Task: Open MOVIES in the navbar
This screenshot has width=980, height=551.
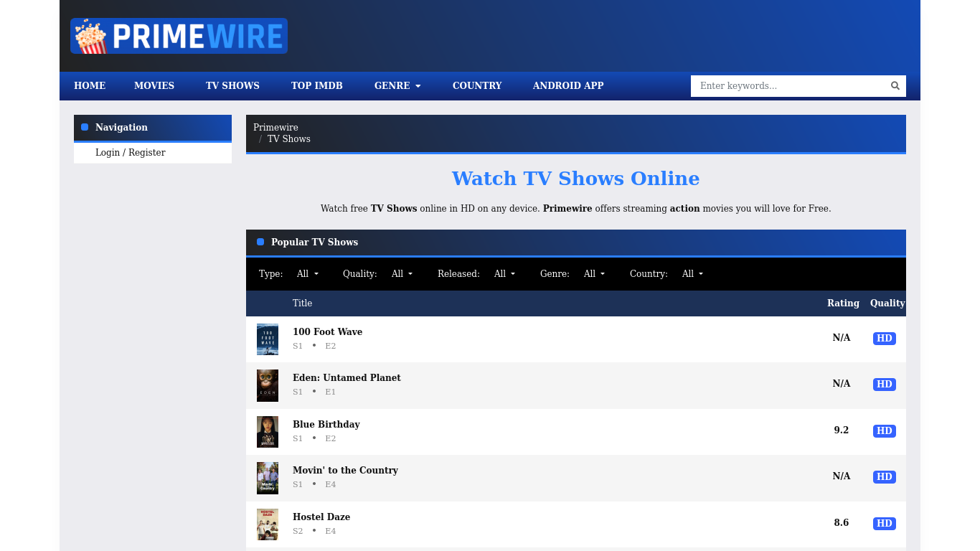Action: coord(154,86)
